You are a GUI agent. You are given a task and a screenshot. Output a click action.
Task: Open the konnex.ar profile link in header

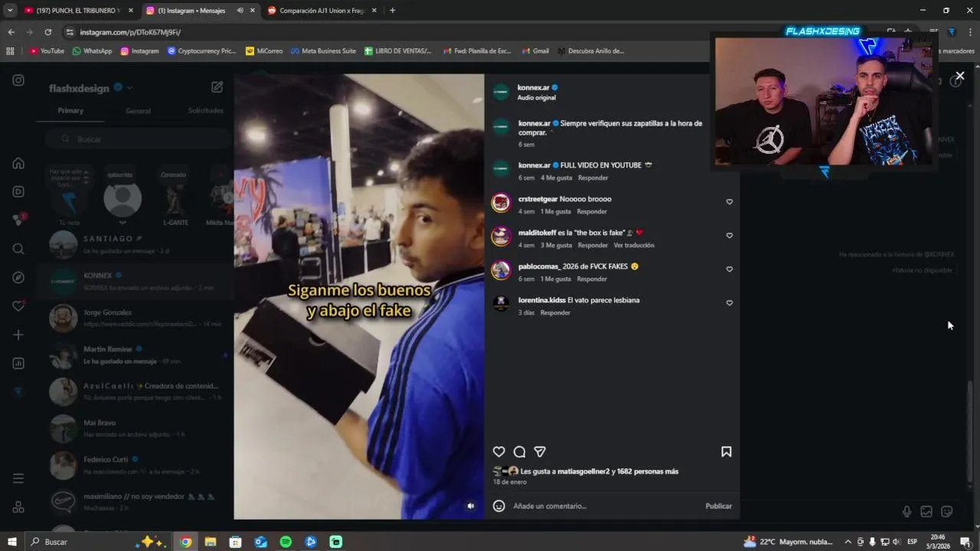click(533, 87)
